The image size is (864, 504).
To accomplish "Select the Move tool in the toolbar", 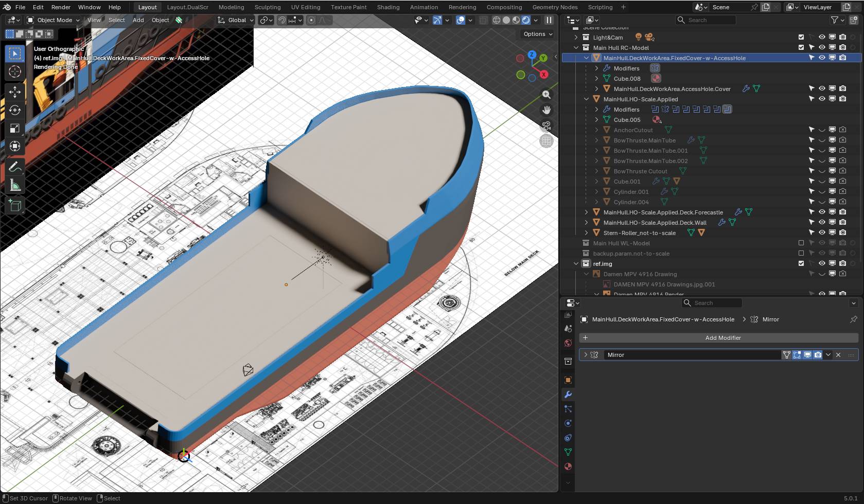I will tap(15, 92).
